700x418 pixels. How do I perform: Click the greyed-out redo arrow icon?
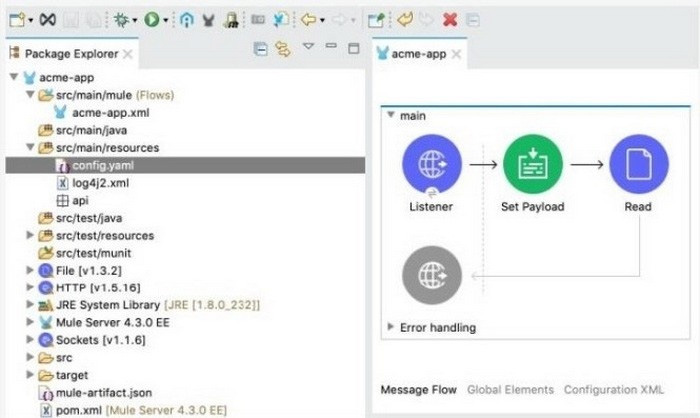tap(426, 20)
